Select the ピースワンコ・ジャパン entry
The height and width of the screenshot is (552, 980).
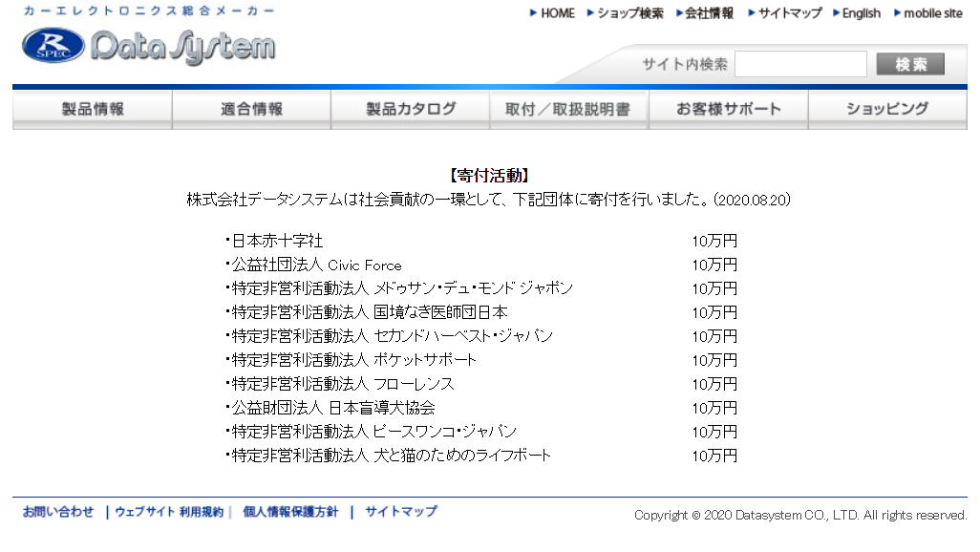pos(372,432)
